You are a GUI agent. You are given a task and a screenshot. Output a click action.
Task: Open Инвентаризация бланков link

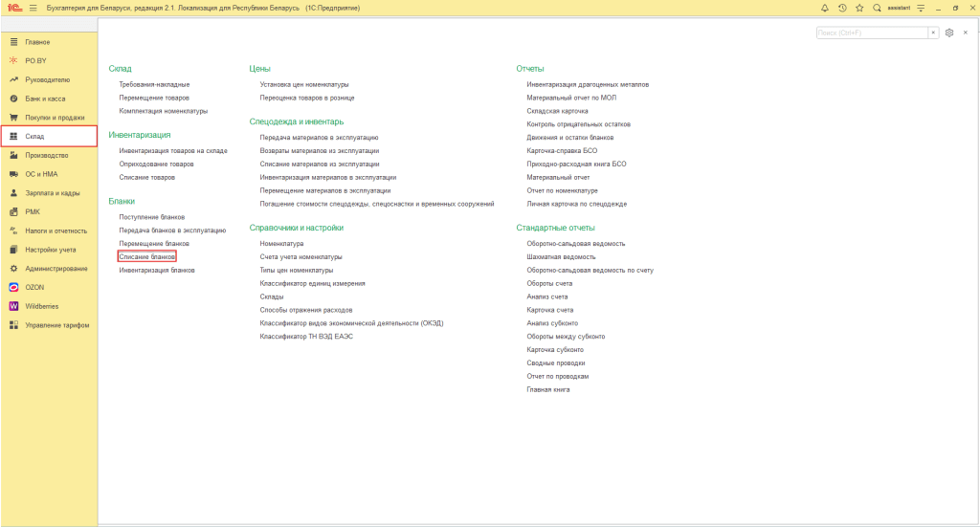(x=157, y=271)
